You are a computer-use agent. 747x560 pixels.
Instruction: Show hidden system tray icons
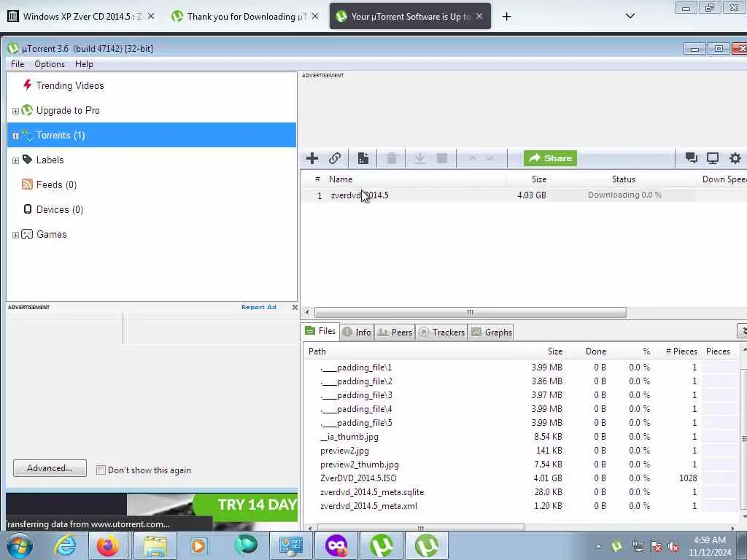(598, 546)
